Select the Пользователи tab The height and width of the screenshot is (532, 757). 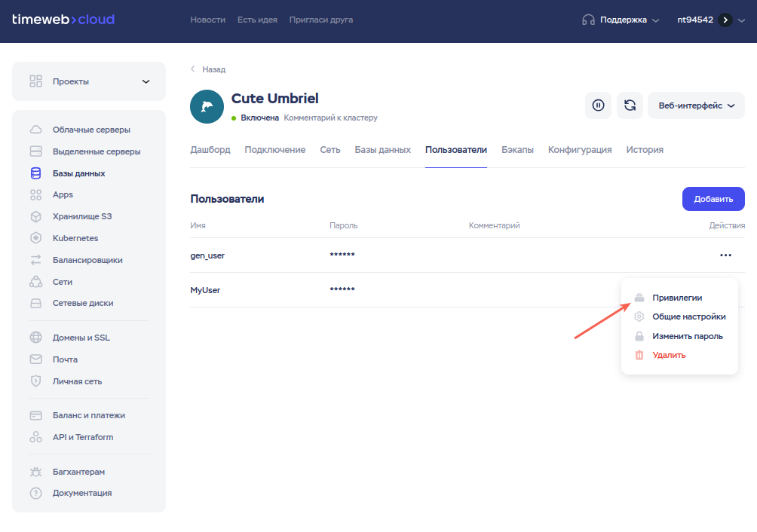click(455, 149)
